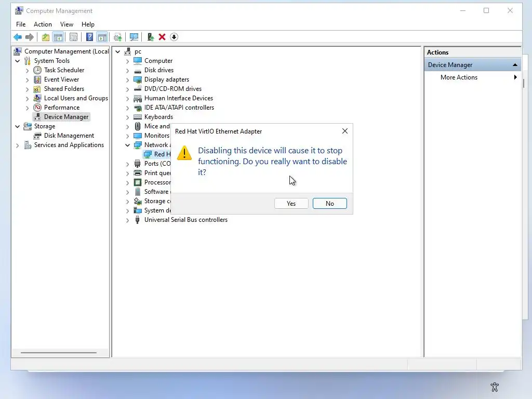Select Computer Management (Local) root
Screen dimensions: 532x399
tap(66, 51)
